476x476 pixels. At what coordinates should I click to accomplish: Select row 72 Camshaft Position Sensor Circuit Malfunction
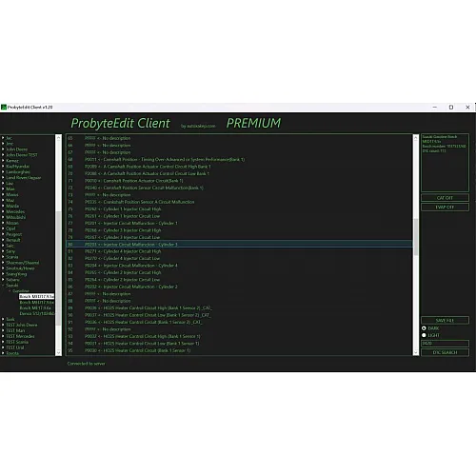(x=239, y=188)
